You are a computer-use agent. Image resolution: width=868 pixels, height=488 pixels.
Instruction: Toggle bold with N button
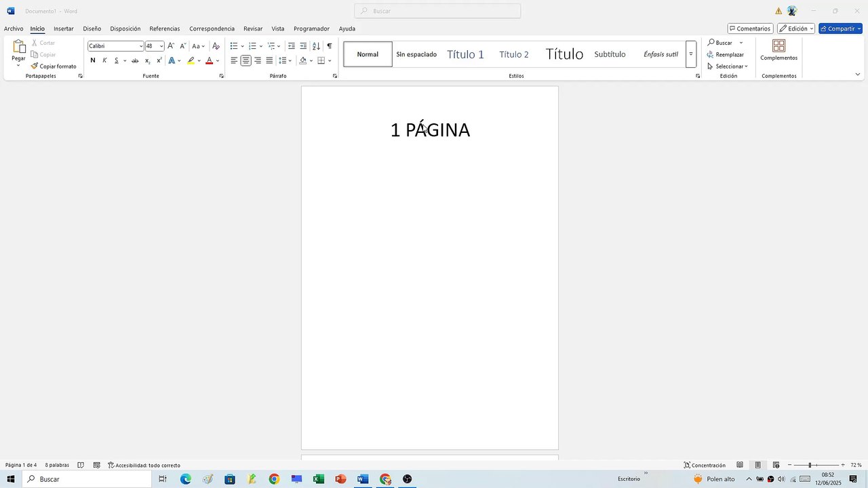(93, 61)
